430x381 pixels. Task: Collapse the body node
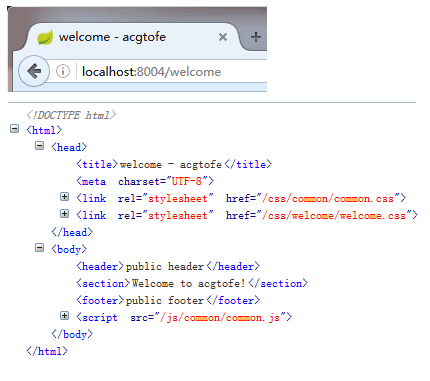[x=39, y=247]
